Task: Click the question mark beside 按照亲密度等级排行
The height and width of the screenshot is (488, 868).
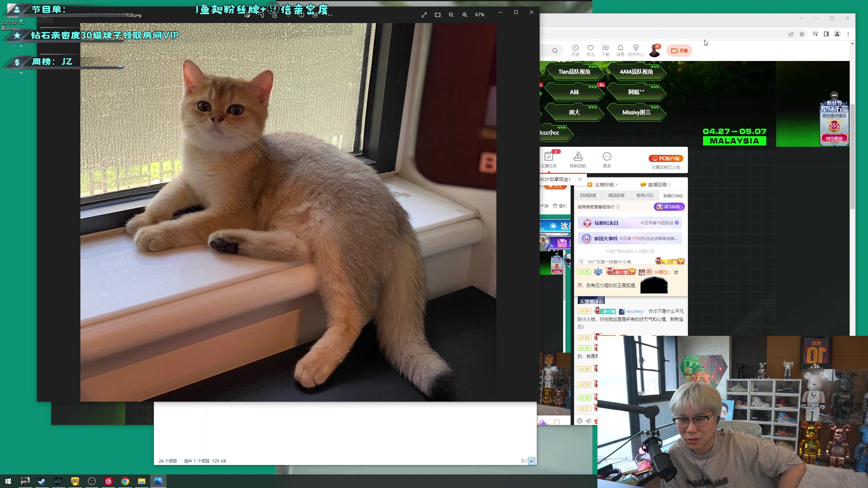Action: [618, 207]
